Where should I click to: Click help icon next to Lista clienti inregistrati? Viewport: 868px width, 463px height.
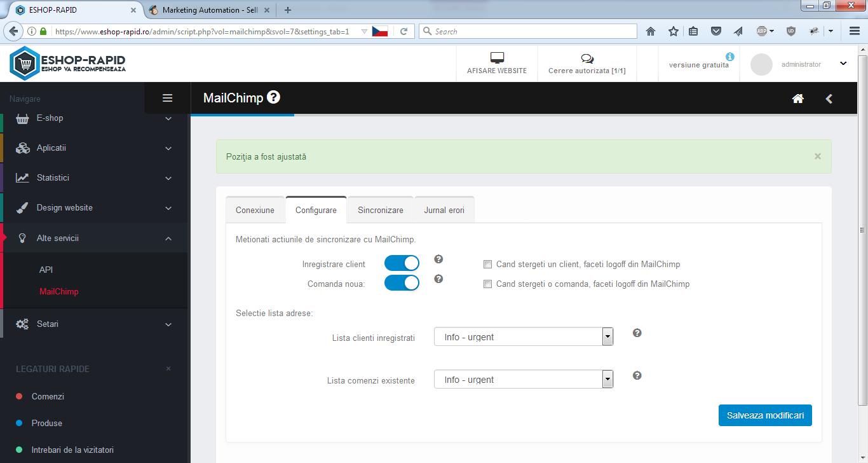(637, 333)
